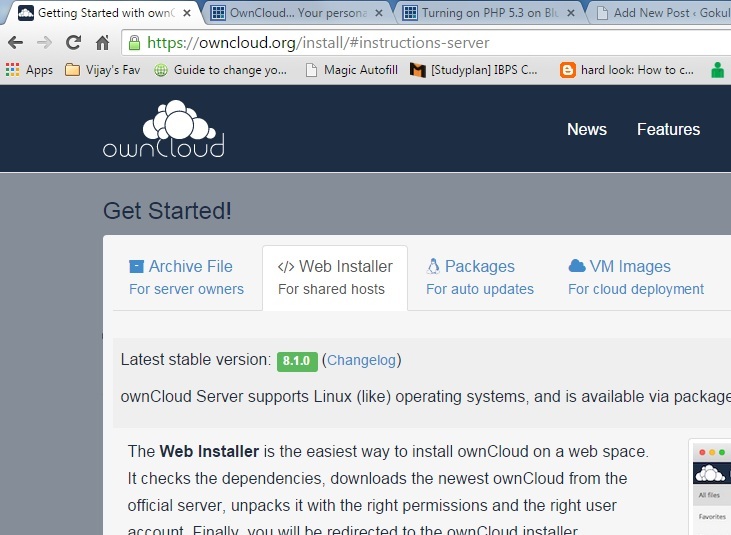Image resolution: width=731 pixels, height=535 pixels.
Task: Click the green person bookmark icon
Action: 717,70
